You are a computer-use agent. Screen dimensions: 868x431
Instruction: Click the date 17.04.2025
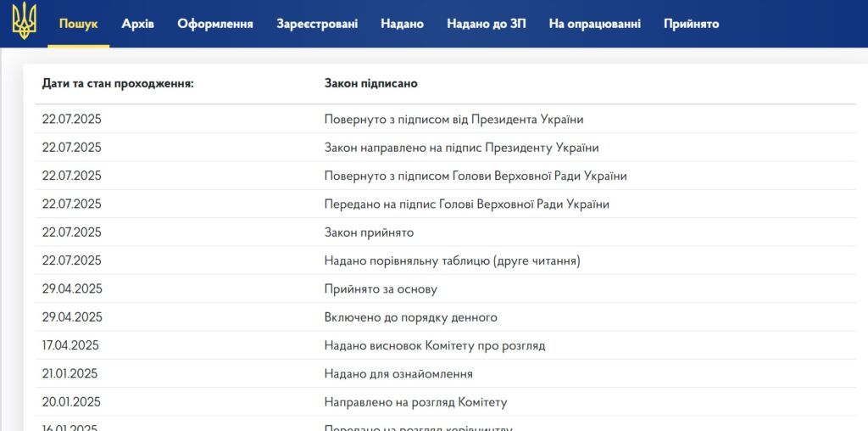pos(70,345)
